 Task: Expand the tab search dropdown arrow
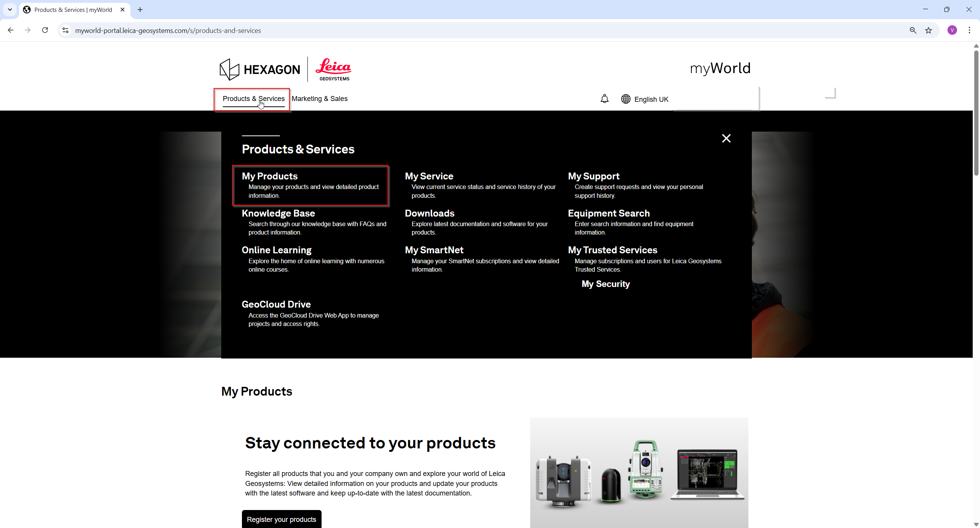tap(10, 10)
